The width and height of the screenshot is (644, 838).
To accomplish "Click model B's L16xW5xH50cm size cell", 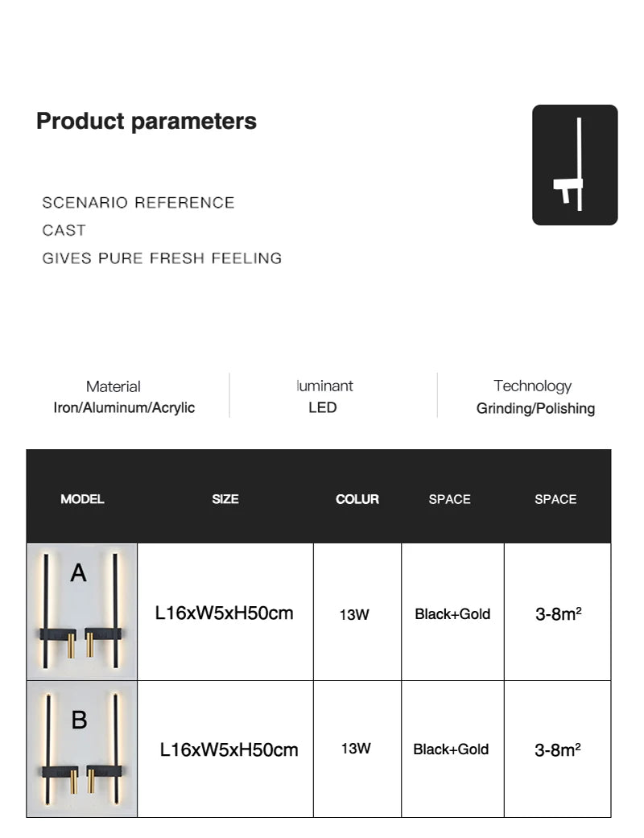I will click(x=229, y=750).
